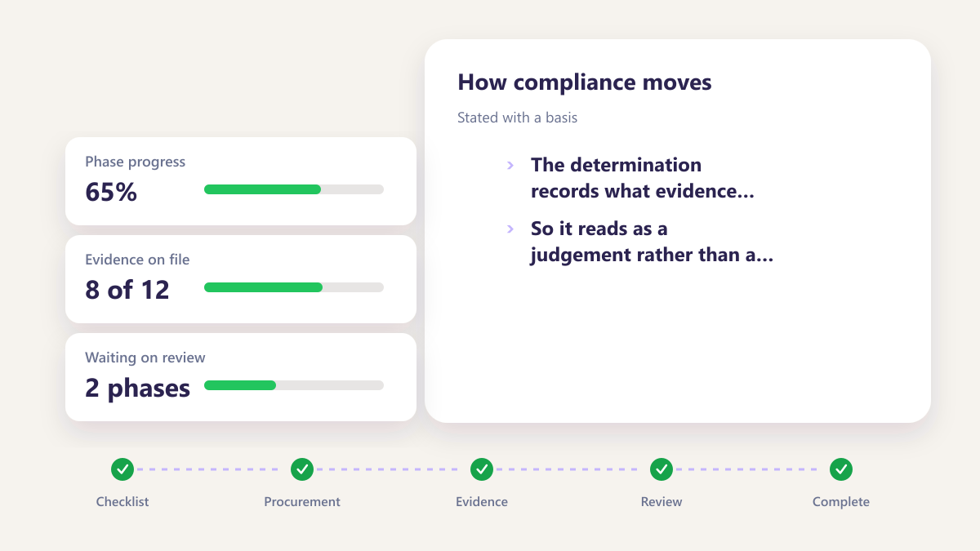The width and height of the screenshot is (980, 551).
Task: Click the Evidence on file progress bar
Action: pyautogui.click(x=294, y=287)
